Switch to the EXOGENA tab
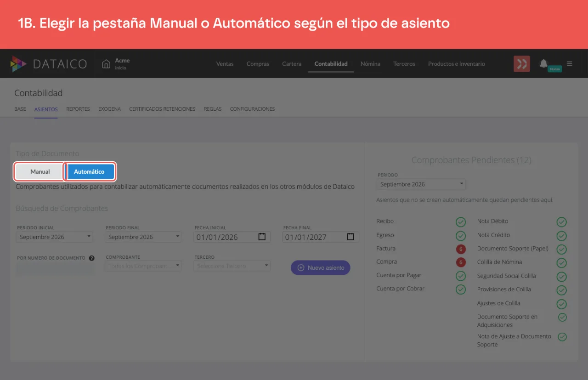The width and height of the screenshot is (588, 380). [x=109, y=109]
